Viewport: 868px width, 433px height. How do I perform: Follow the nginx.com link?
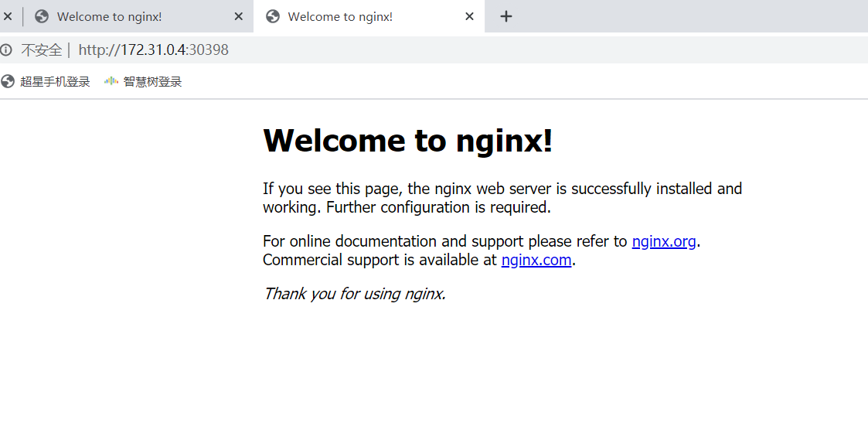tap(536, 260)
